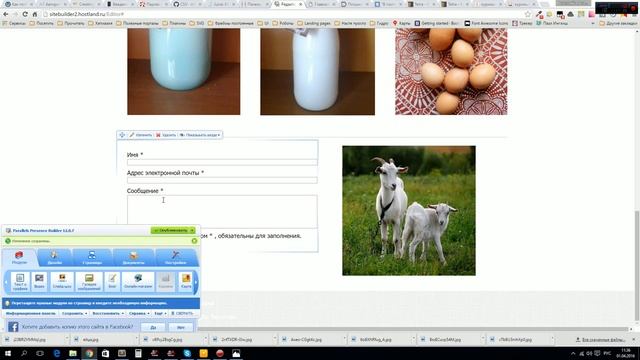Click the horizontal page scrollbar

[x=412, y=329]
